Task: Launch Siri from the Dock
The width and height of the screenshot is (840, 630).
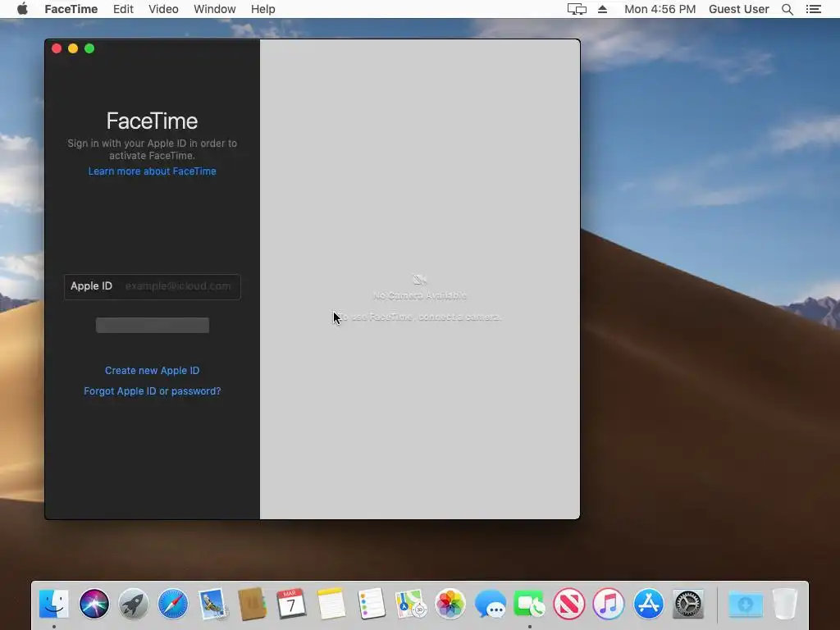Action: click(x=94, y=604)
